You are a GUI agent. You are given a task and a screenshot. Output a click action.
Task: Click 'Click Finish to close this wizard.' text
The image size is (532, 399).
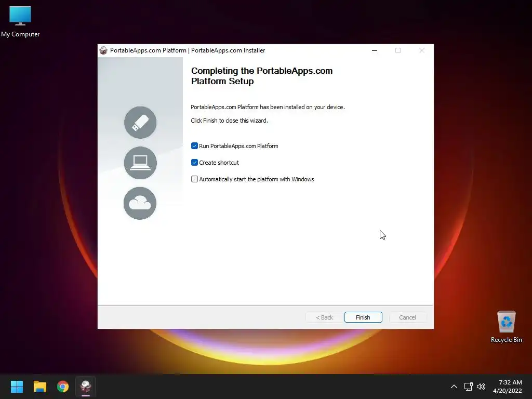click(229, 121)
